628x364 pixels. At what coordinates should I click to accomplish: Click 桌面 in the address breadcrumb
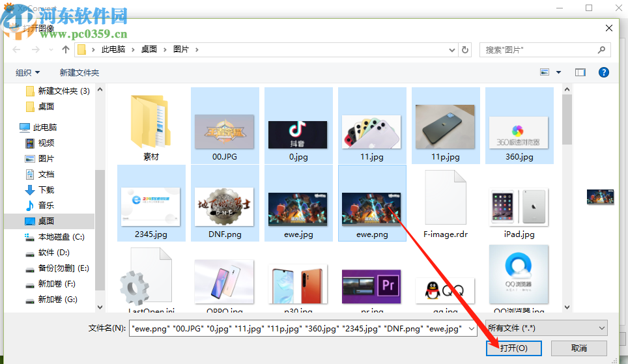[149, 49]
